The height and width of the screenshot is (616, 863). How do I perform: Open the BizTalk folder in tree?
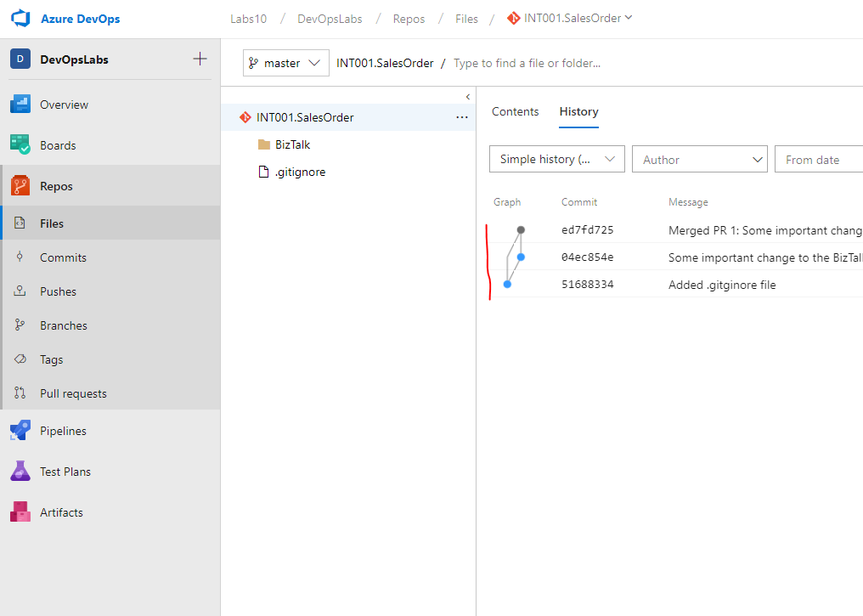pos(292,144)
